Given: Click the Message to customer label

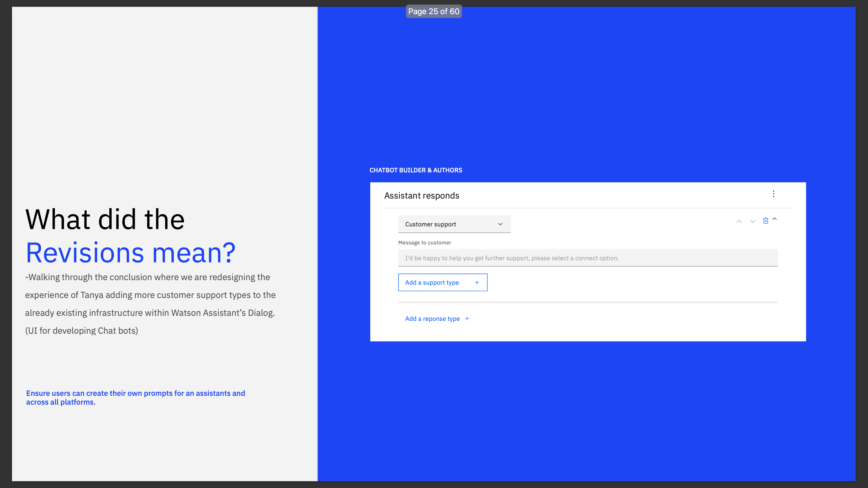Looking at the screenshot, I should coord(425,243).
